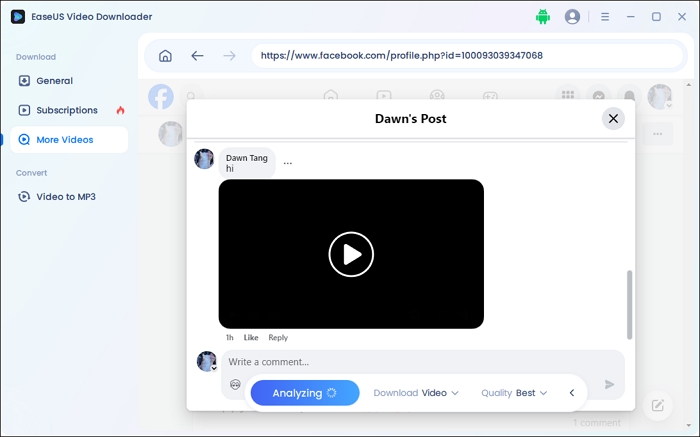The height and width of the screenshot is (437, 700).
Task: Open Facebook Watch video tab icon
Action: coord(383,95)
